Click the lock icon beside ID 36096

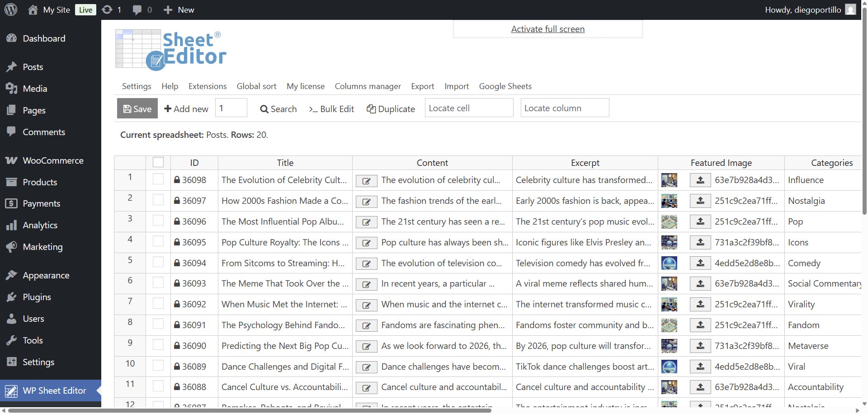pos(177,221)
